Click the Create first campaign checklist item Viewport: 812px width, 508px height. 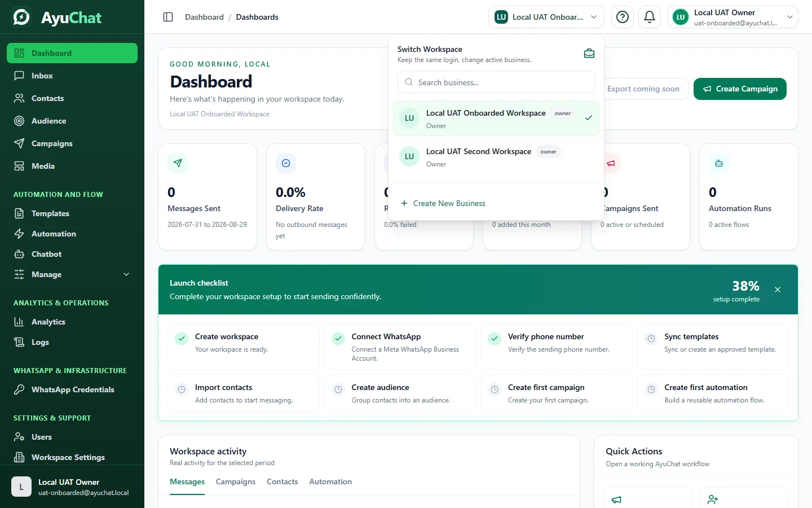coord(557,393)
